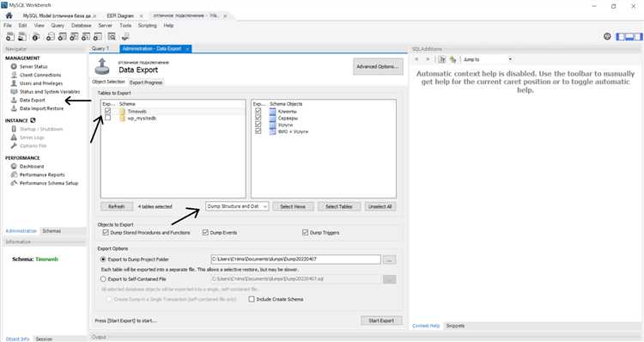The image size is (644, 342).
Task: Toggle the bottom output panel visibility icon
Action: (629, 37)
